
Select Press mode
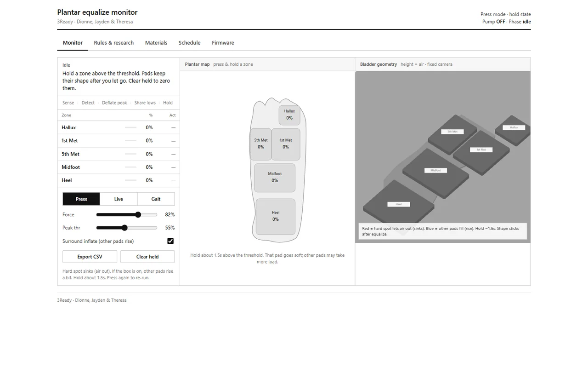coord(81,199)
